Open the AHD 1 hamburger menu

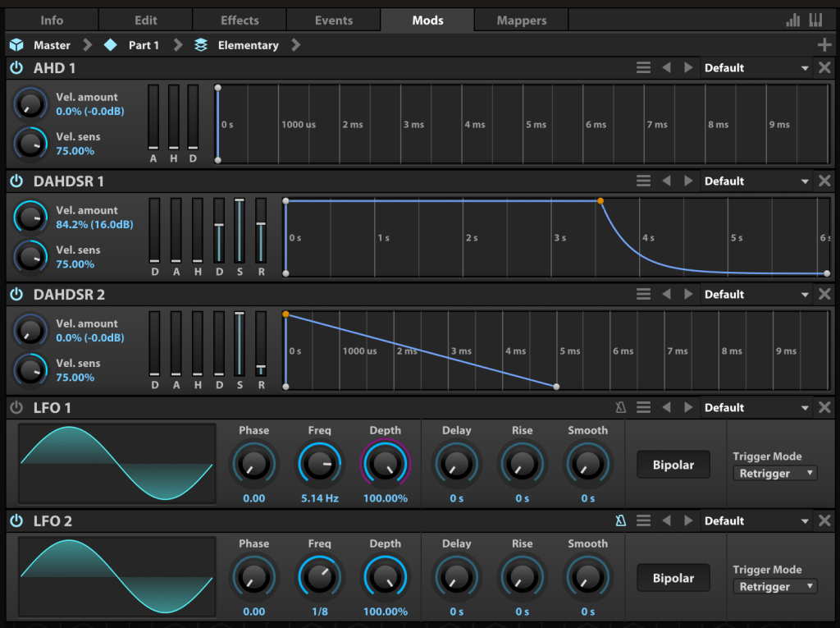[x=644, y=68]
